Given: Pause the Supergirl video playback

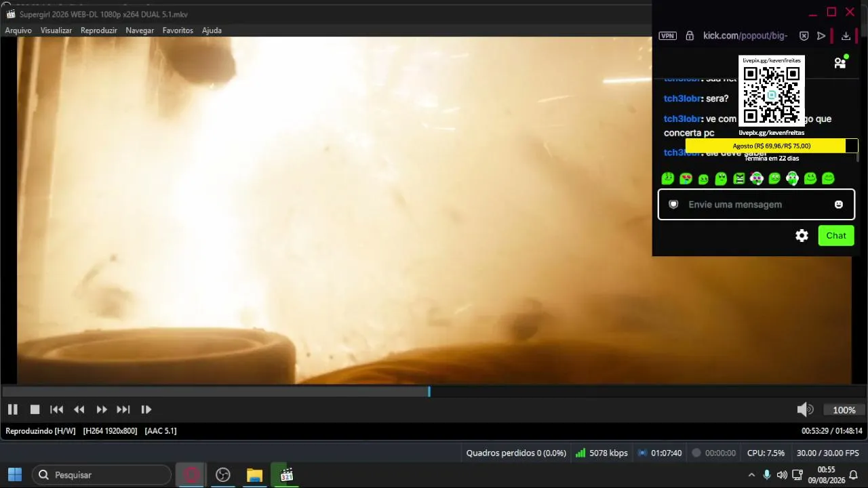Looking at the screenshot, I should click(x=12, y=409).
